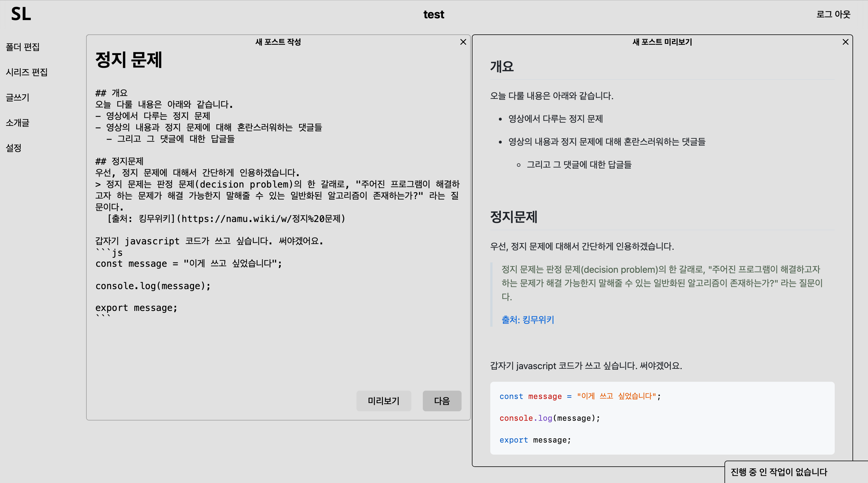Image resolution: width=868 pixels, height=483 pixels.
Task: Close the 새 포스트 작성 panel
Action: click(463, 42)
